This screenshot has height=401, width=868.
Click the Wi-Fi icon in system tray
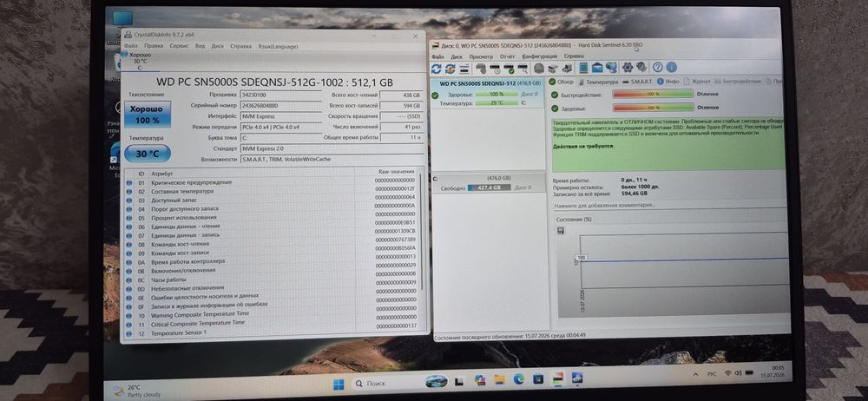pyautogui.click(x=728, y=374)
